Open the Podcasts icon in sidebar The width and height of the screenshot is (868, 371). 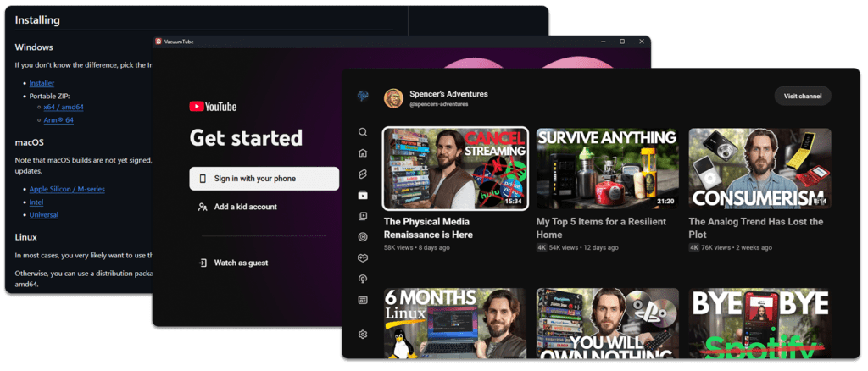pos(363,280)
